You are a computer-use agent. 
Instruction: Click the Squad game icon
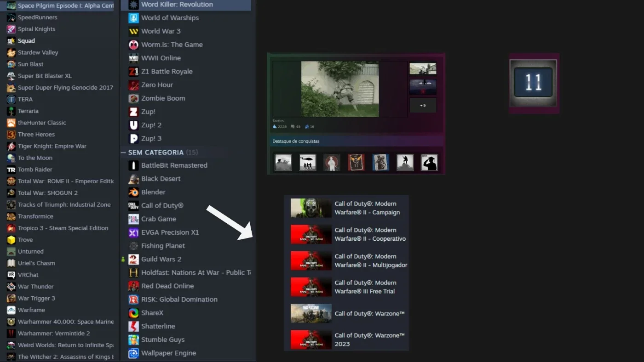pos(11,41)
